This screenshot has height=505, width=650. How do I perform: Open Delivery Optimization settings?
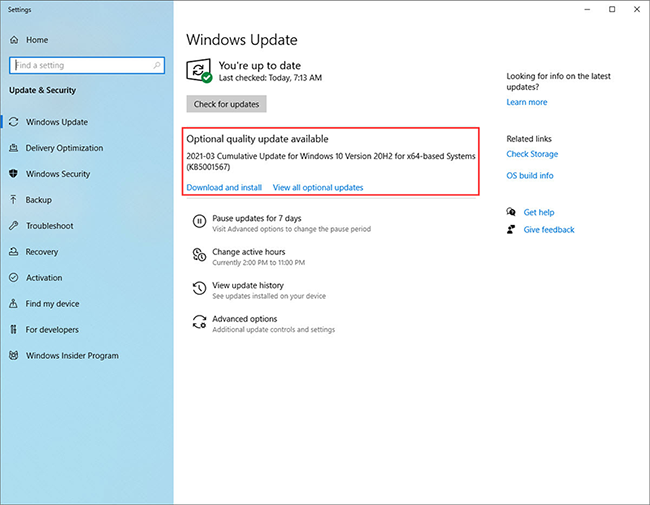64,148
